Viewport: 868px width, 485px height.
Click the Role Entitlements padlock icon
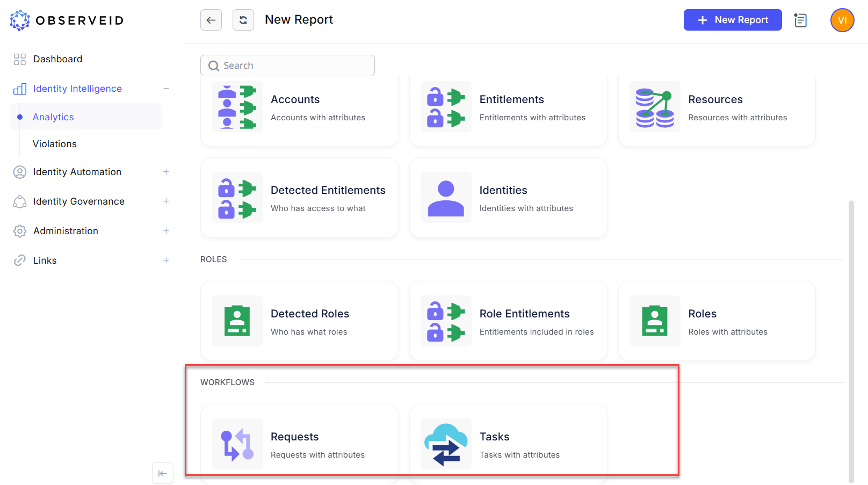[x=446, y=321]
